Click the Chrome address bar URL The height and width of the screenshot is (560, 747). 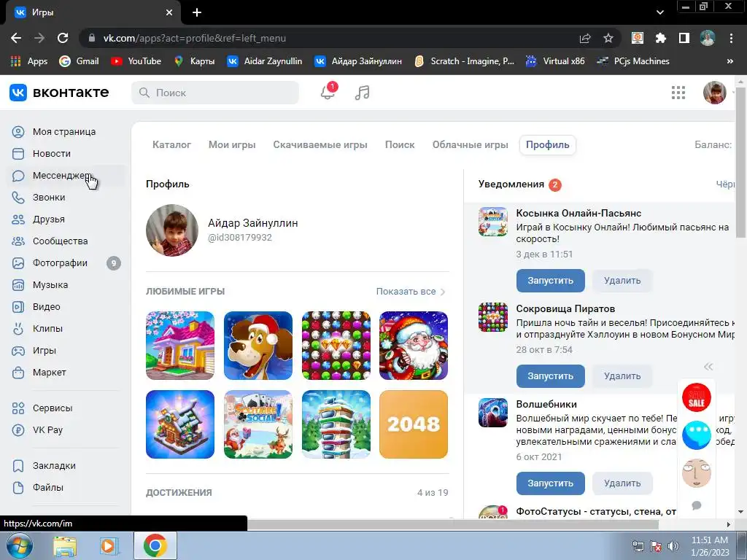pos(194,38)
